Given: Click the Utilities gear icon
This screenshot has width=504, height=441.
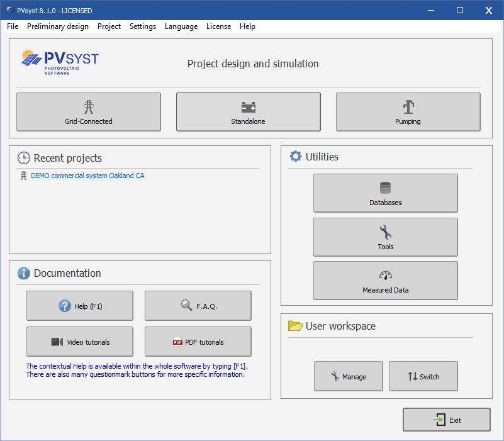Looking at the screenshot, I should click(x=295, y=156).
